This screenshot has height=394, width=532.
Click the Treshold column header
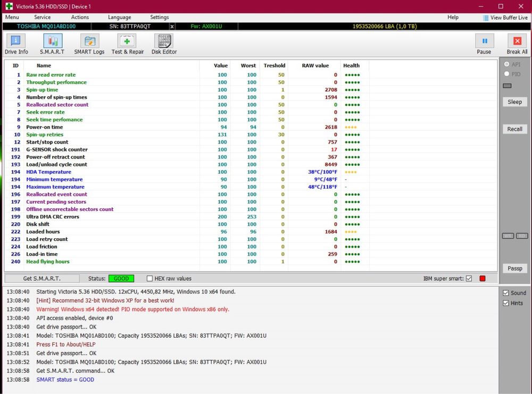pyautogui.click(x=274, y=65)
